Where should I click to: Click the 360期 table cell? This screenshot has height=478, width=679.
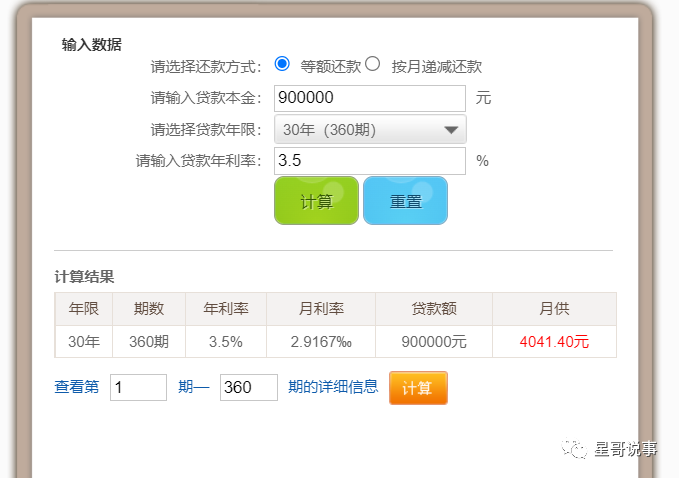point(149,342)
